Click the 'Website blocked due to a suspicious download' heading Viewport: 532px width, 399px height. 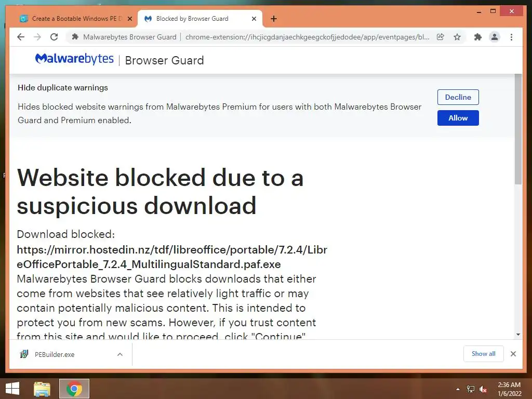coord(160,191)
